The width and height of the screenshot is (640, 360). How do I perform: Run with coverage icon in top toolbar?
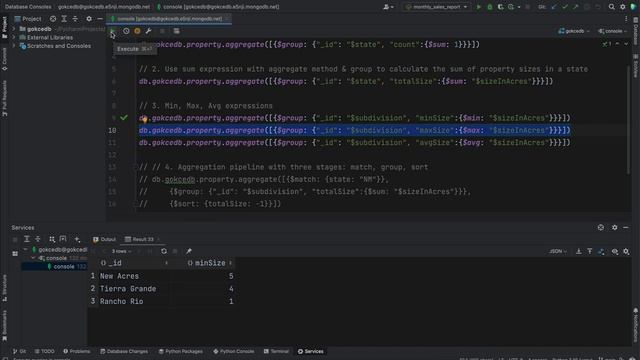pos(500,7)
